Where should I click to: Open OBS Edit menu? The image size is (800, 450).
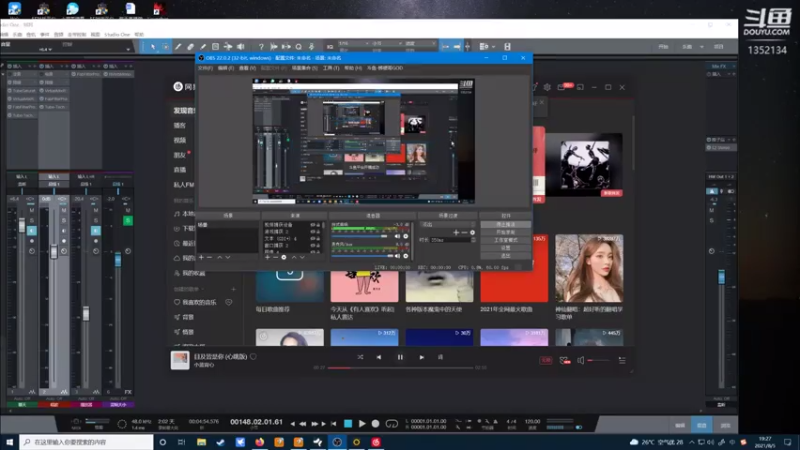[226, 68]
